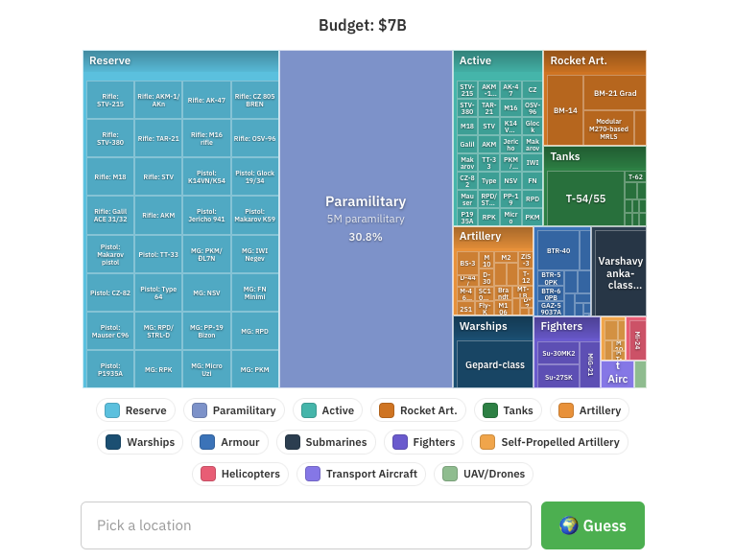Click the BM-21 Grad treemap cell
This screenshot has width=735, height=560.
[615, 93]
